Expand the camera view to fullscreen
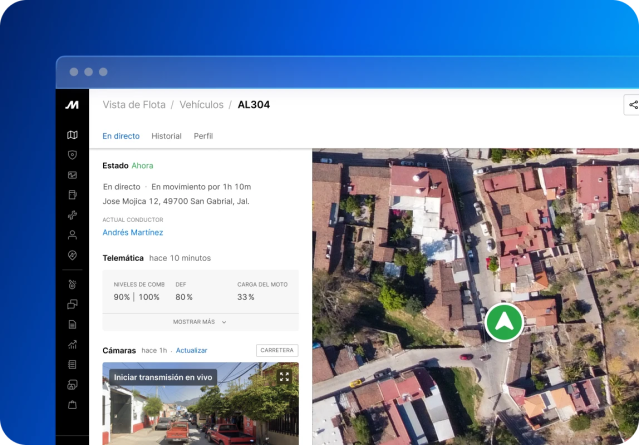Image resolution: width=639 pixels, height=445 pixels. (284, 377)
